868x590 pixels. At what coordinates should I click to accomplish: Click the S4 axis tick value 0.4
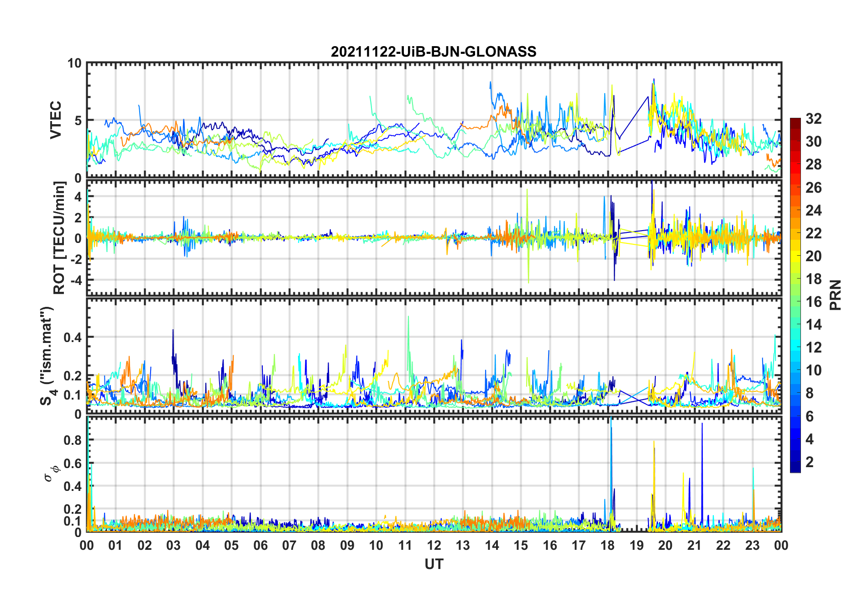(73, 337)
